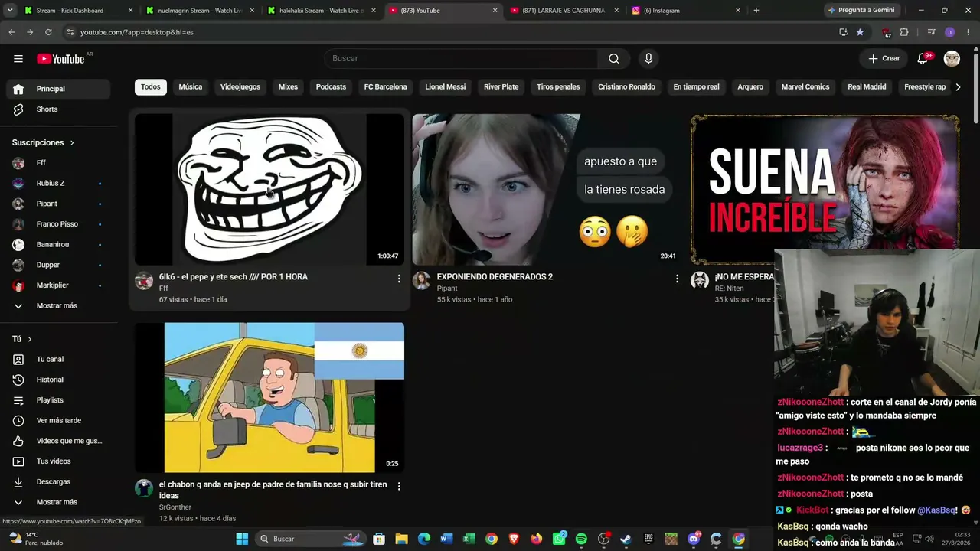The height and width of the screenshot is (551, 980).
Task: Open Discord from the taskbar
Action: point(694,539)
